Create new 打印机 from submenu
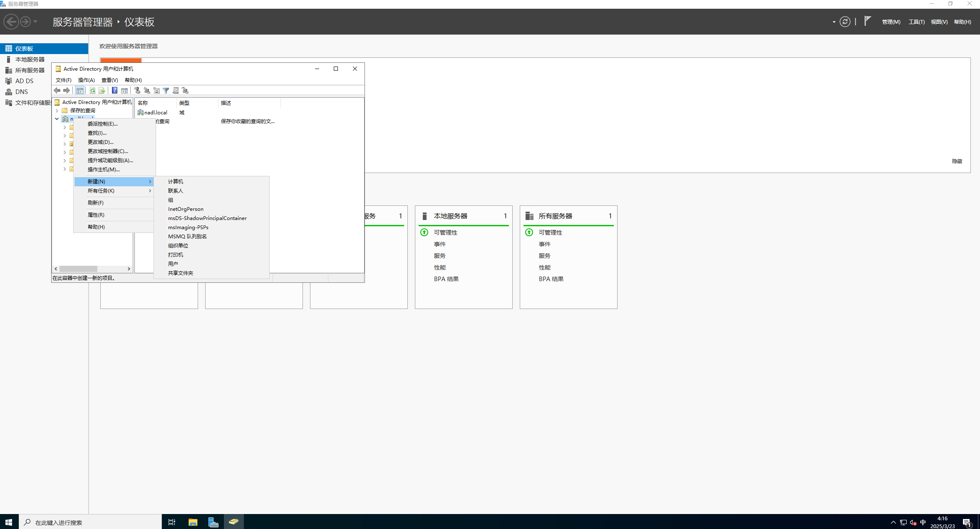980x529 pixels. pyautogui.click(x=211, y=255)
